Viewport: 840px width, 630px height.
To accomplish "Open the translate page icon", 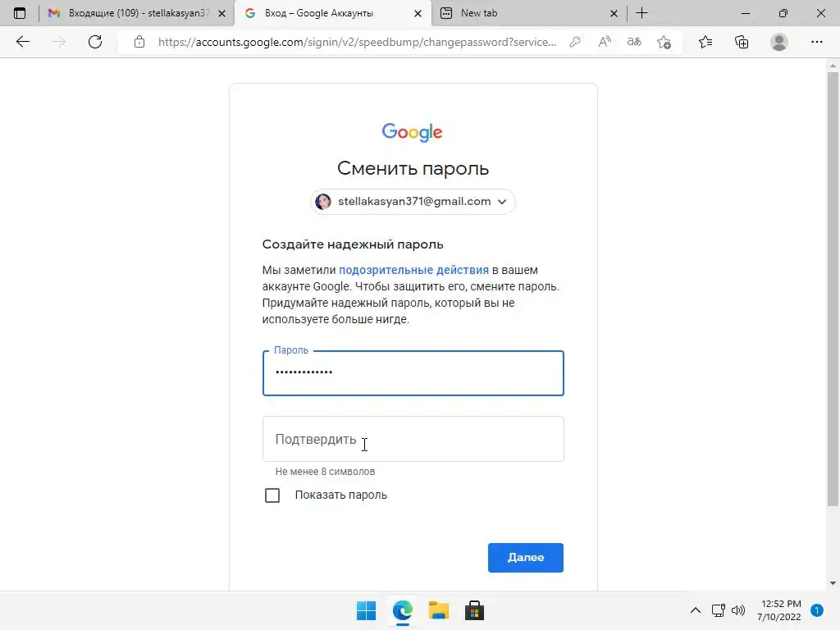I will [634, 42].
